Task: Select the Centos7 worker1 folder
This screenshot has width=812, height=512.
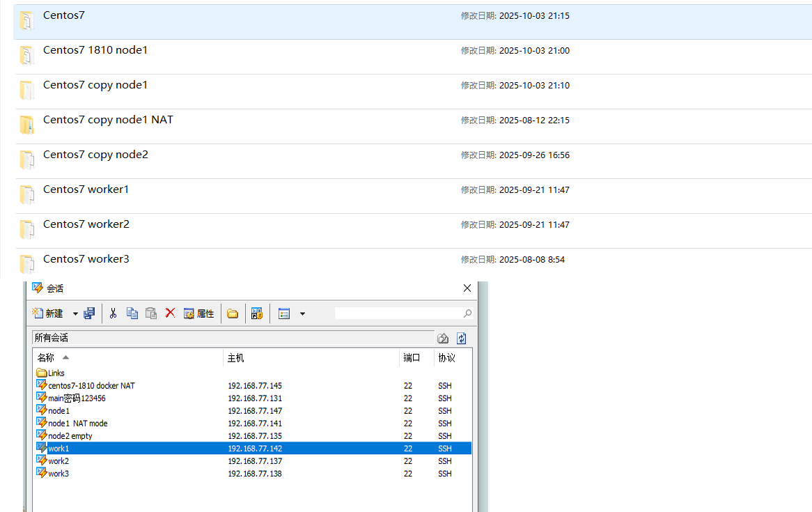Action: point(86,189)
